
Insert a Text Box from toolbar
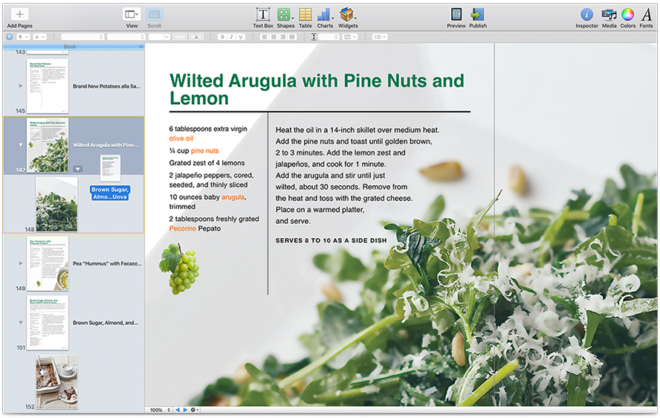pyautogui.click(x=263, y=18)
